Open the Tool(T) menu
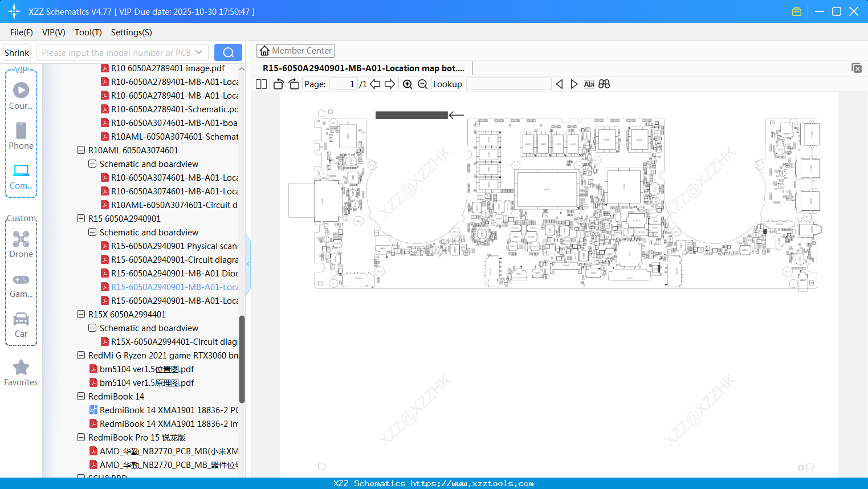The height and width of the screenshot is (489, 868). point(88,32)
